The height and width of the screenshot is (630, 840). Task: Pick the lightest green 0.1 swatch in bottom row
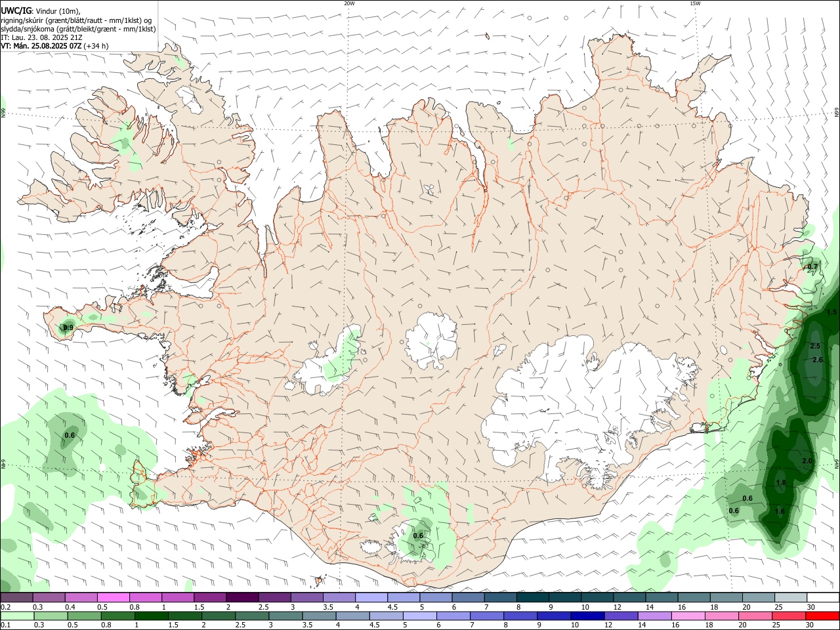tap(16, 616)
